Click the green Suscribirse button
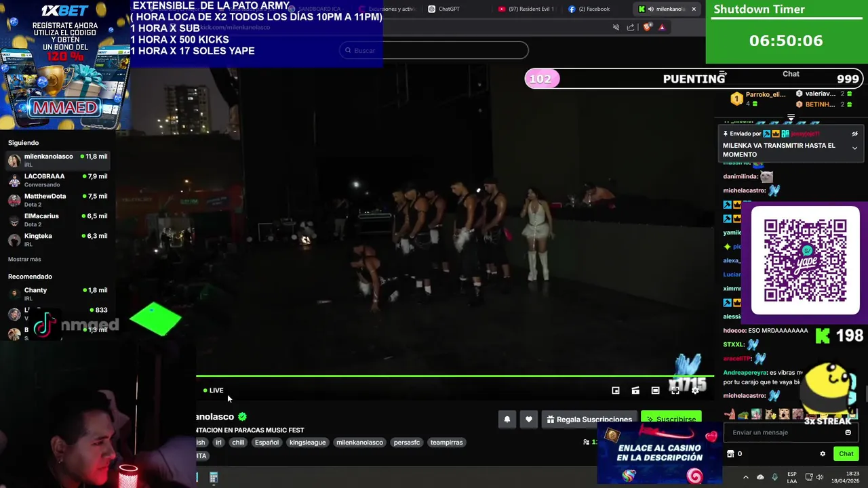The height and width of the screenshot is (488, 868). coord(671,420)
